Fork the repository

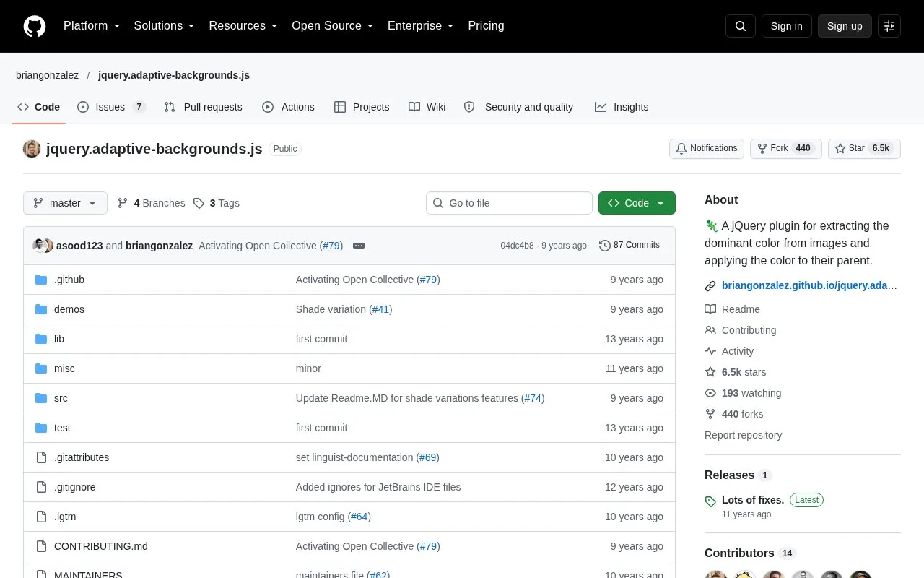pyautogui.click(x=785, y=149)
